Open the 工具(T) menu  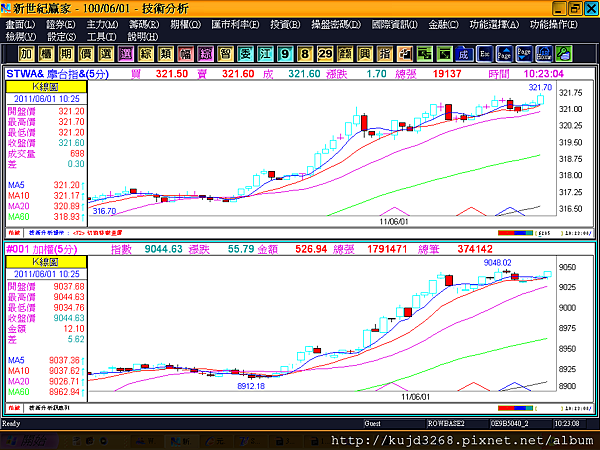coord(102,37)
